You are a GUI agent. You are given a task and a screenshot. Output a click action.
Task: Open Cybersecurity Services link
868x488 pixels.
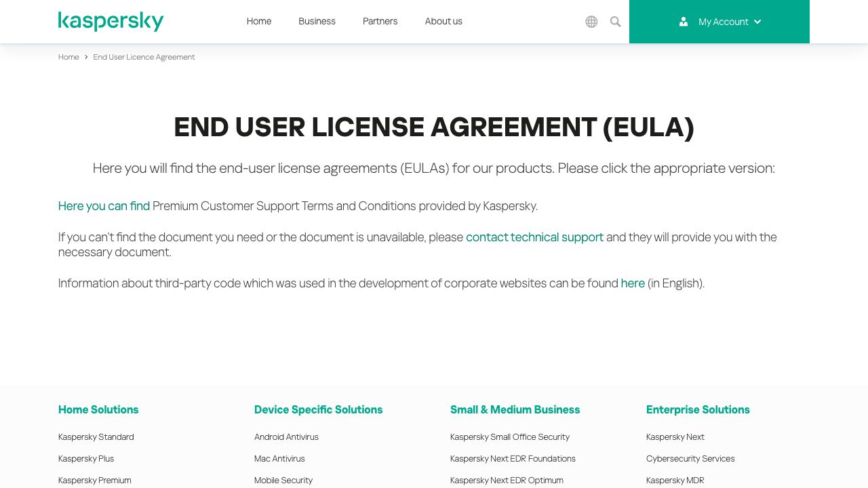pyautogui.click(x=690, y=459)
